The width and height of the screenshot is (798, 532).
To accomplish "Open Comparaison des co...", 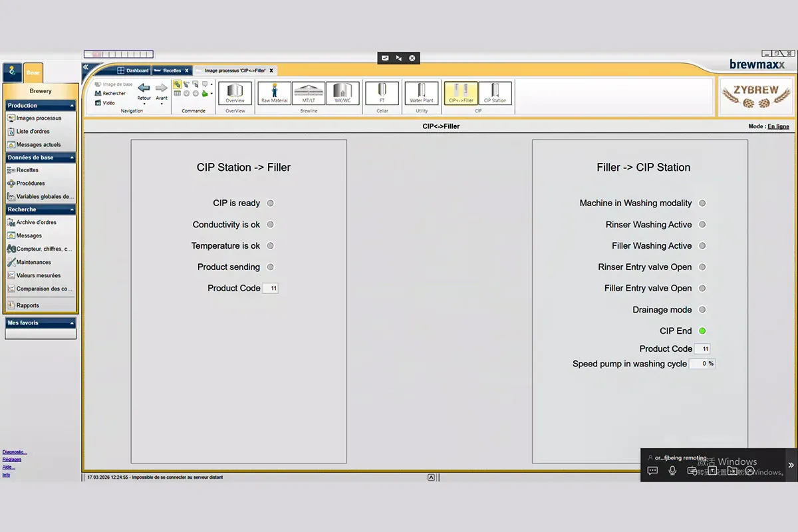I will click(40, 289).
